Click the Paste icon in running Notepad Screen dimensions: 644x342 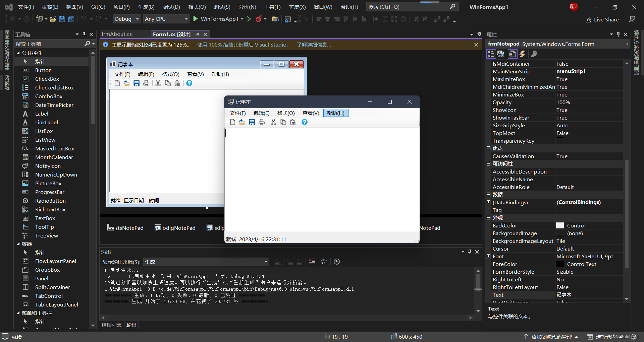click(293, 122)
